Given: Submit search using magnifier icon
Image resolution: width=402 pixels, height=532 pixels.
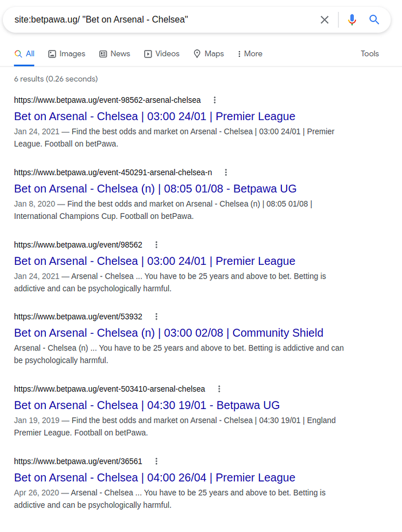Looking at the screenshot, I should point(374,20).
